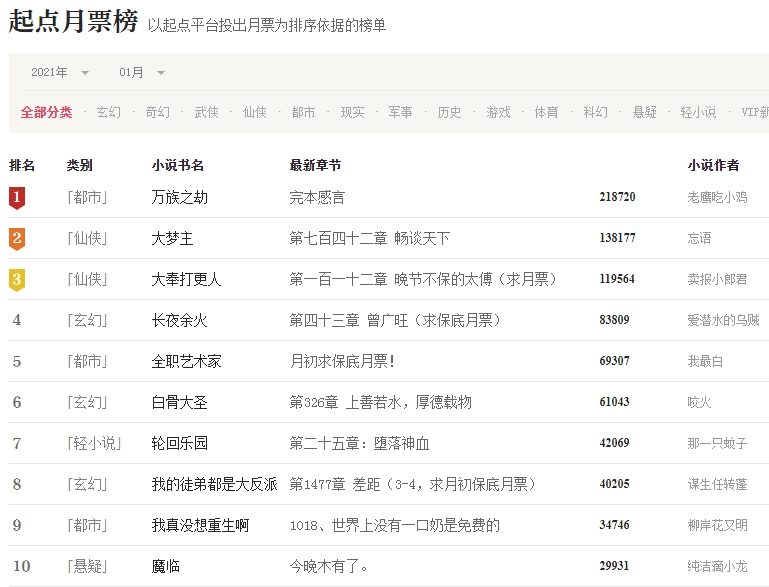
Task: Choose the 轻小说 category filter
Action: pyautogui.click(x=698, y=112)
